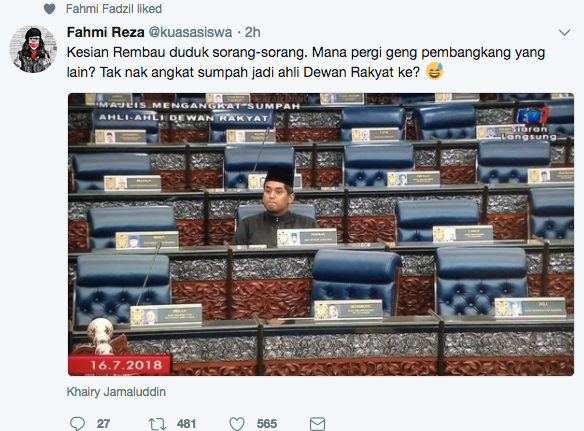Click the tweet text about Rembau
Image resolution: width=584 pixels, height=431 pixels.
tap(306, 62)
